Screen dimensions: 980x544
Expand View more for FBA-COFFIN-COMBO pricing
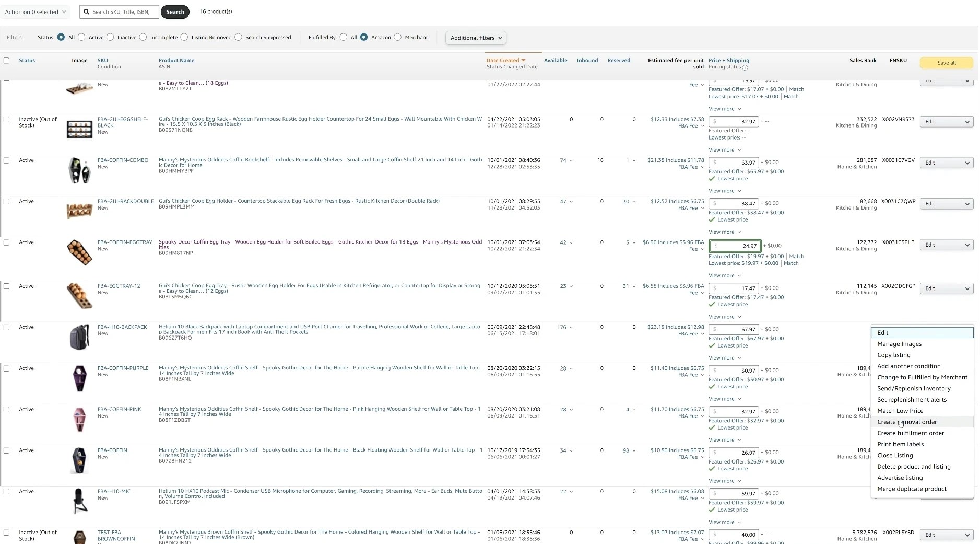(725, 191)
